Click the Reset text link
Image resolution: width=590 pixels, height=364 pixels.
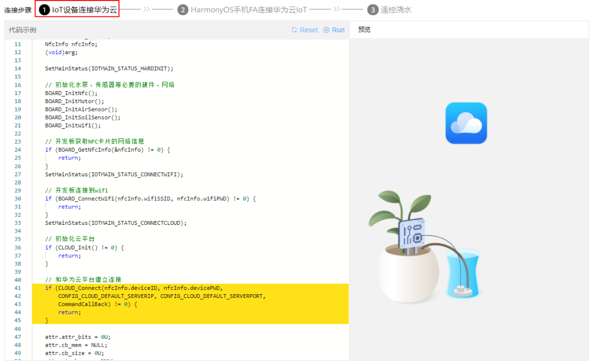(x=309, y=30)
